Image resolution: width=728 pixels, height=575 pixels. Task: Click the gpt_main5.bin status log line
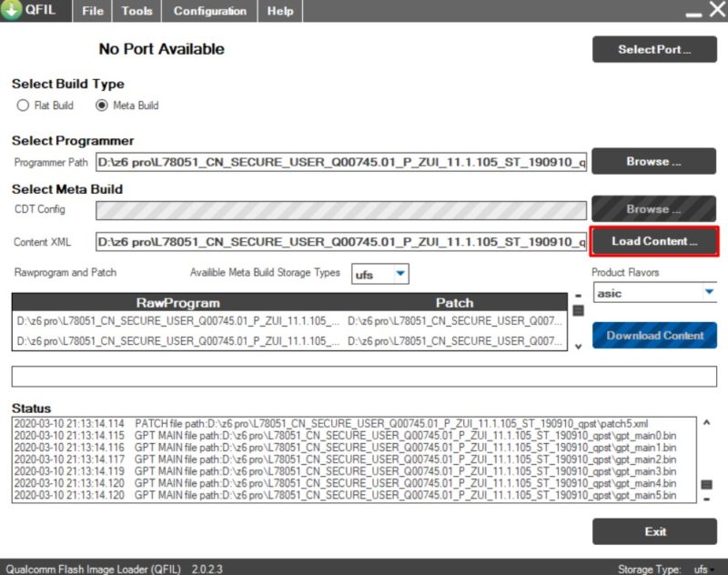pyautogui.click(x=345, y=495)
